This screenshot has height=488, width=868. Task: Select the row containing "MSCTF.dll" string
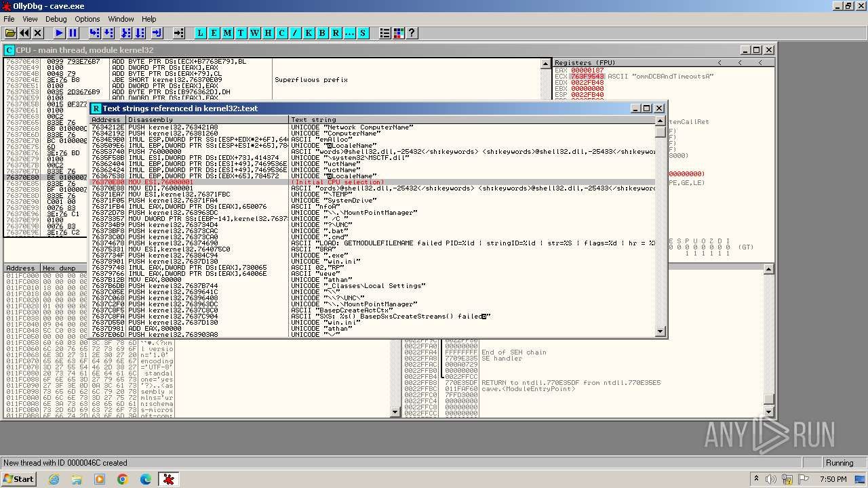373,158
